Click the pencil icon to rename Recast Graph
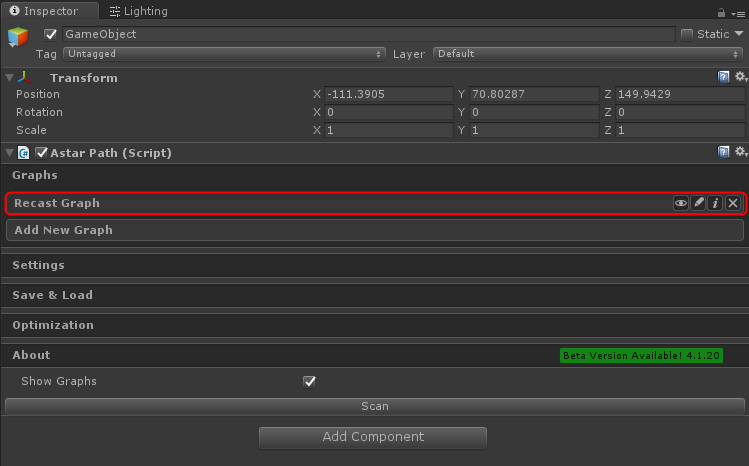 pyautogui.click(x=698, y=203)
